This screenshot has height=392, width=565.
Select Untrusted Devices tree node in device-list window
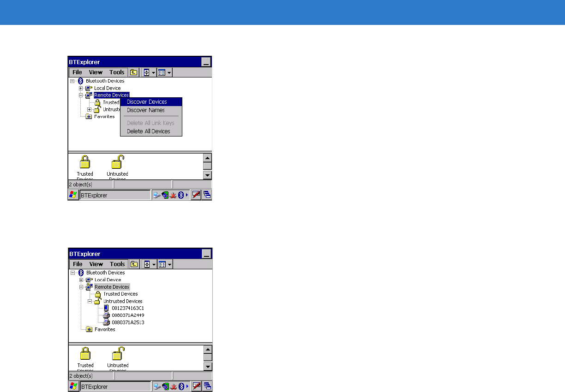pos(123,301)
